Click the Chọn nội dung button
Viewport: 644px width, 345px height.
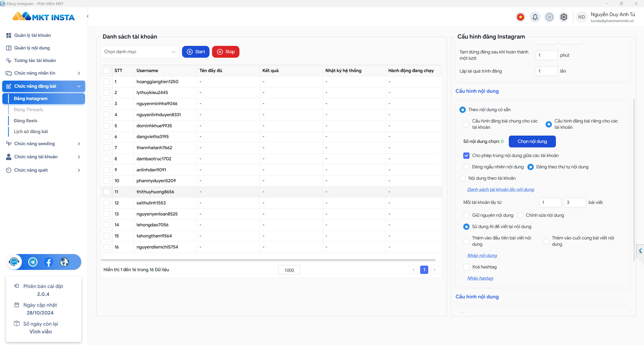click(532, 141)
